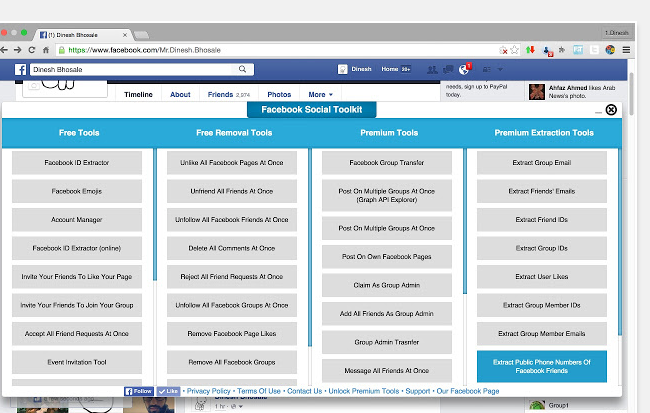Launch Facebook ID Extractor tool
The image size is (650, 413).
(77, 163)
